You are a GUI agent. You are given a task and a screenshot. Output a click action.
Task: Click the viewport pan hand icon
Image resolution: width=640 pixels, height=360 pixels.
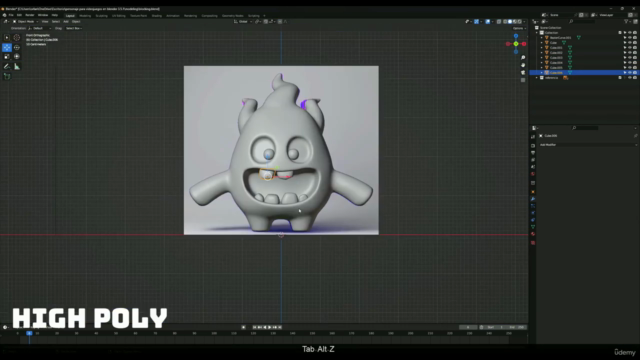[x=523, y=65]
